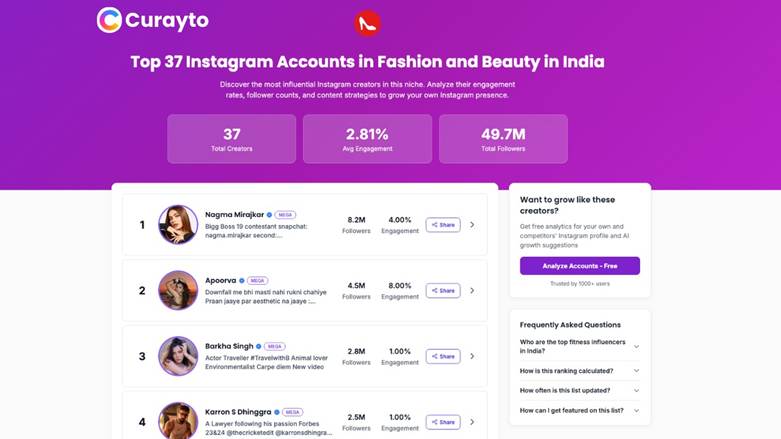Open Apoorva's profile picture
Screen dimensions: 781x439
point(178,290)
